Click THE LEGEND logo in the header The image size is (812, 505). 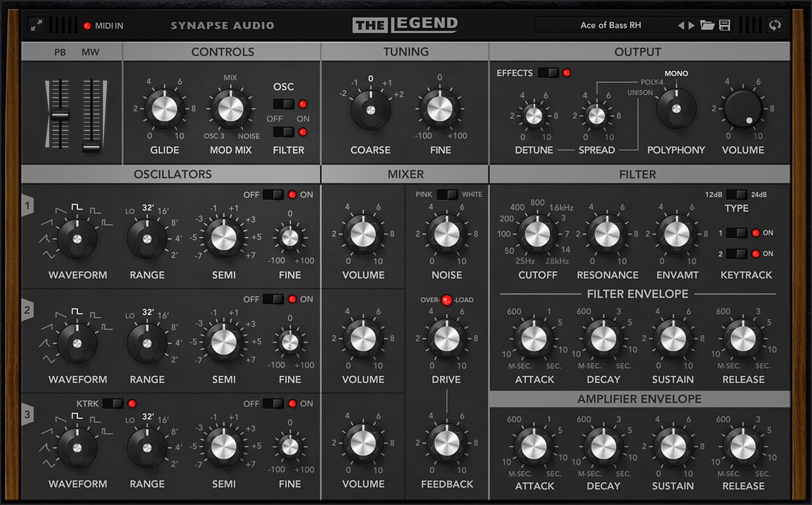(x=405, y=24)
